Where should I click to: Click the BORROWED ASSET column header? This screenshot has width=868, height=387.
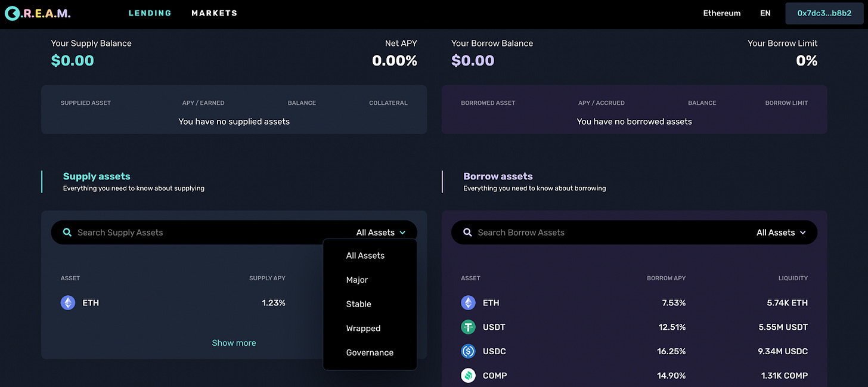(x=488, y=103)
